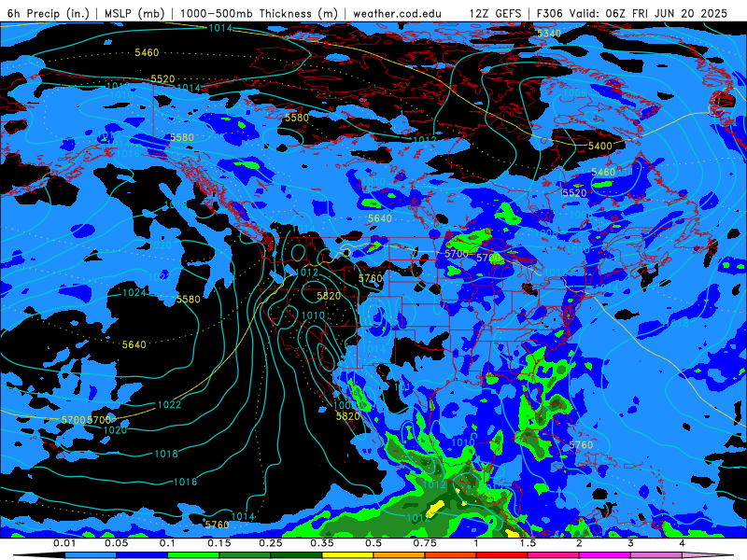Click the 0.35 legend value
The width and height of the screenshot is (747, 560).
point(322,543)
